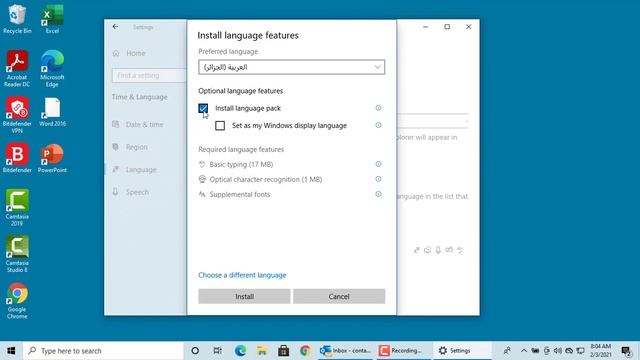Open Cortana from the taskbar

(x=195, y=351)
